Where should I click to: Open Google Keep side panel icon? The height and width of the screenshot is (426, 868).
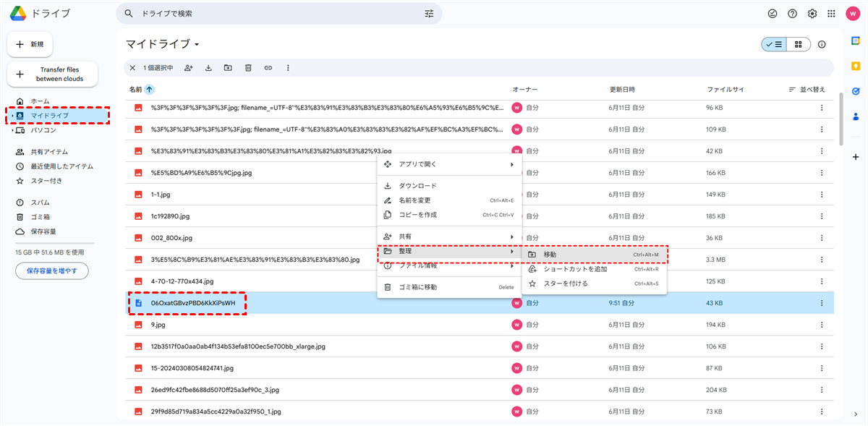(x=856, y=67)
